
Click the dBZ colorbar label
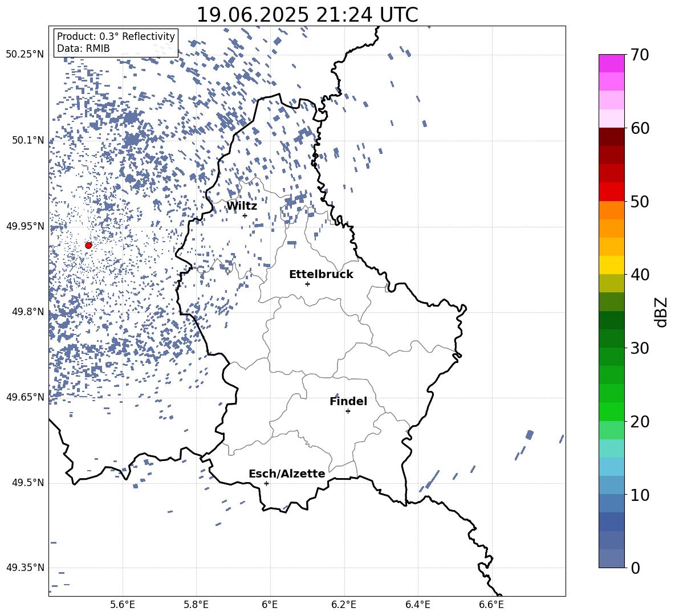[x=660, y=312]
